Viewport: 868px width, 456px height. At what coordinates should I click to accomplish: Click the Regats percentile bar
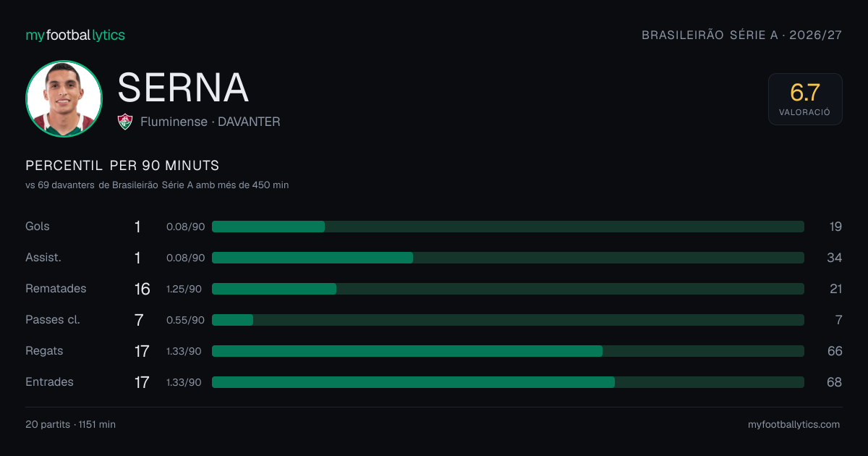tap(508, 351)
